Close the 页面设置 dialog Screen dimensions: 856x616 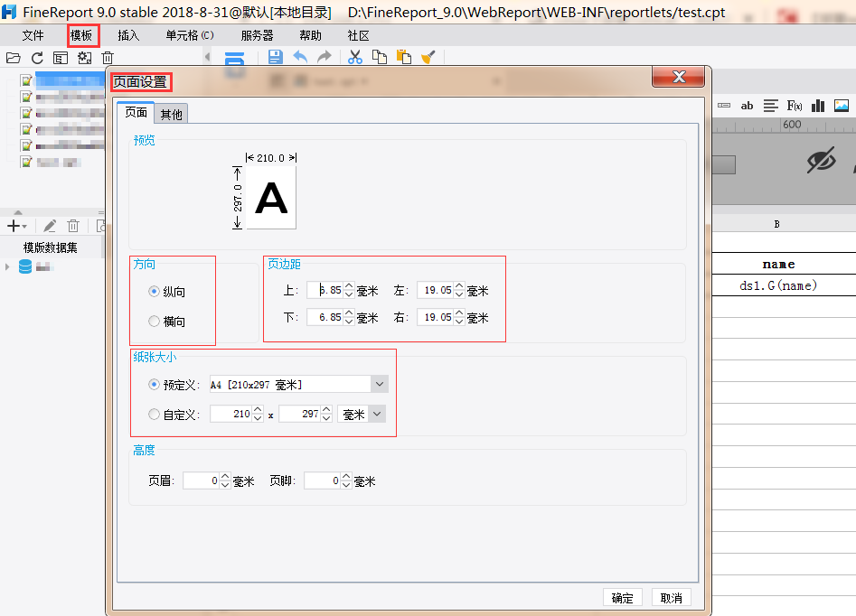click(x=679, y=77)
